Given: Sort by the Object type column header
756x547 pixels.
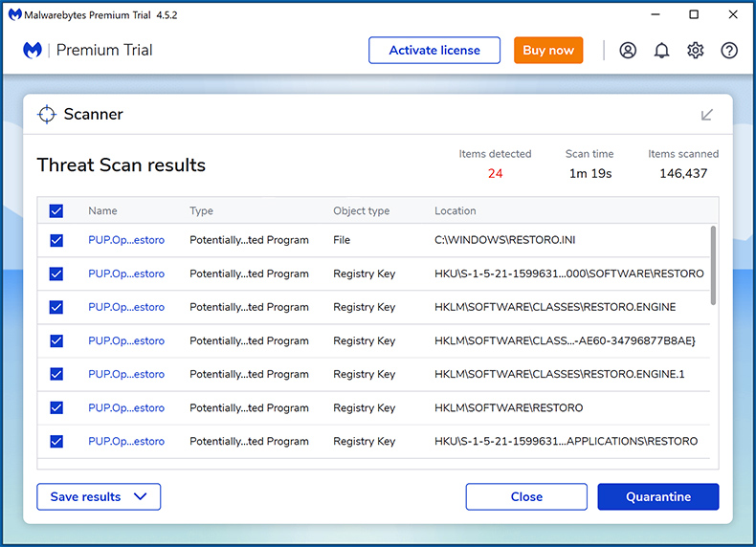Looking at the screenshot, I should coord(361,210).
